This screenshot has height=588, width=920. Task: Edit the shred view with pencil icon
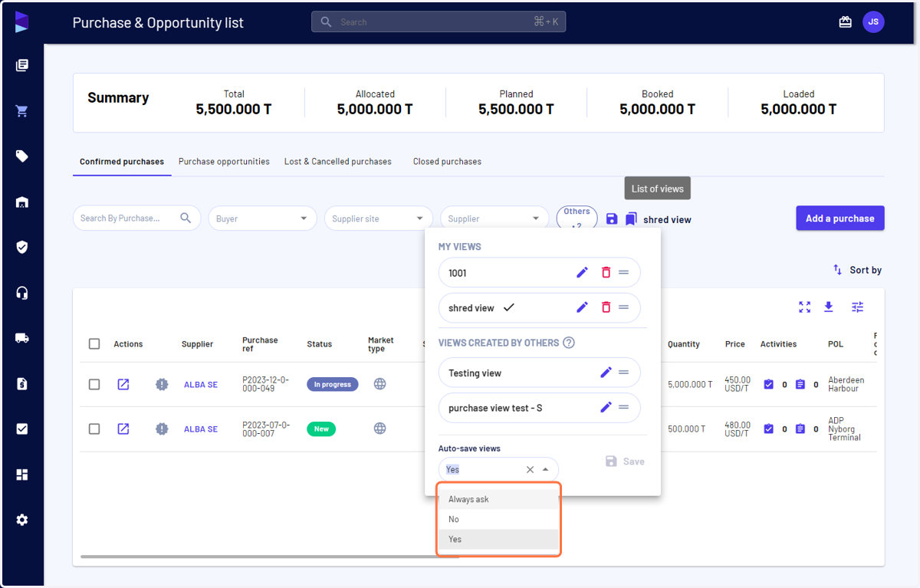pos(582,307)
